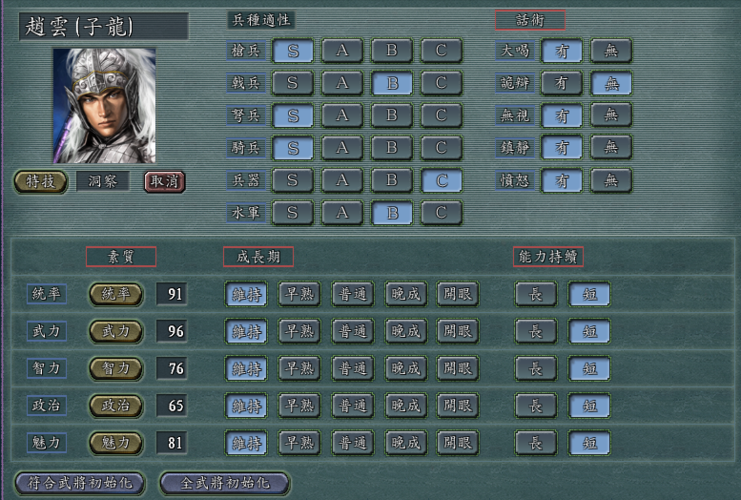
Task: Select B rank for 騎兵
Action: (x=392, y=148)
